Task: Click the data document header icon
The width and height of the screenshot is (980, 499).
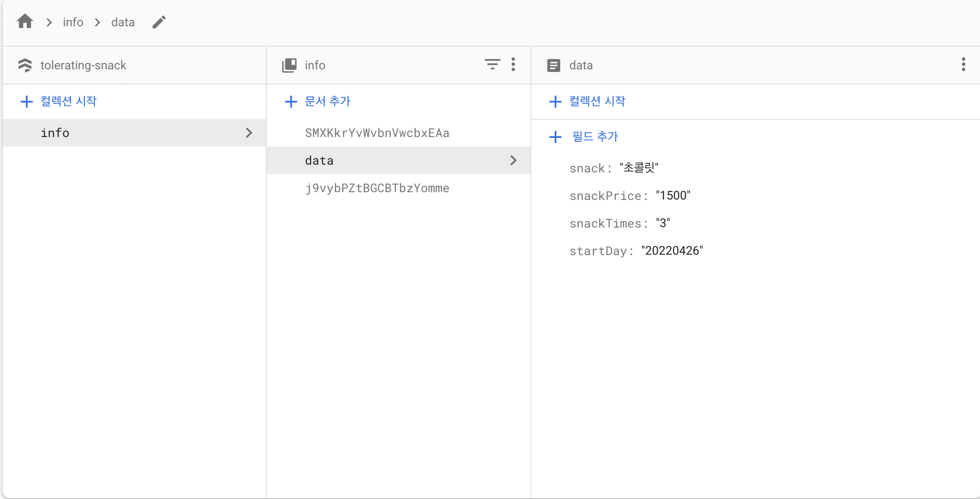Action: [x=554, y=65]
